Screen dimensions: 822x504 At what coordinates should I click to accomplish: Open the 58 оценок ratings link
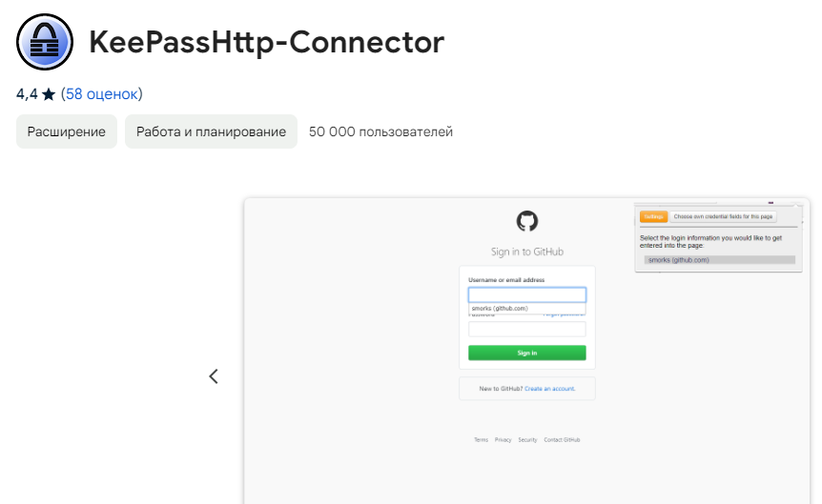tap(101, 94)
